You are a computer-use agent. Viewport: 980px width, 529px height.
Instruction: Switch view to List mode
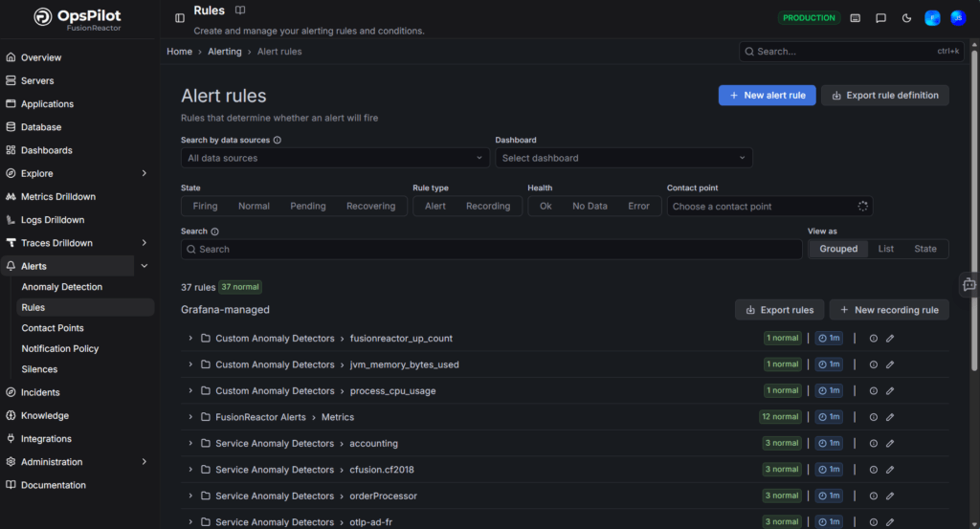click(x=886, y=249)
